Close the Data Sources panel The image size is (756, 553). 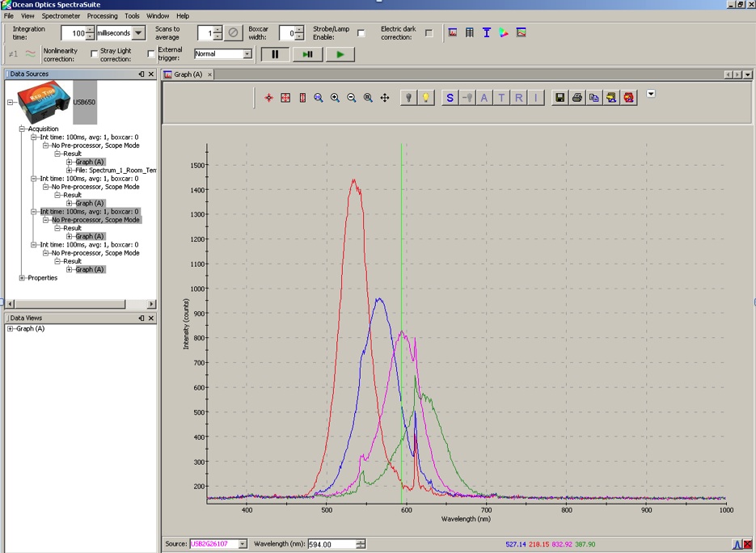tap(151, 74)
